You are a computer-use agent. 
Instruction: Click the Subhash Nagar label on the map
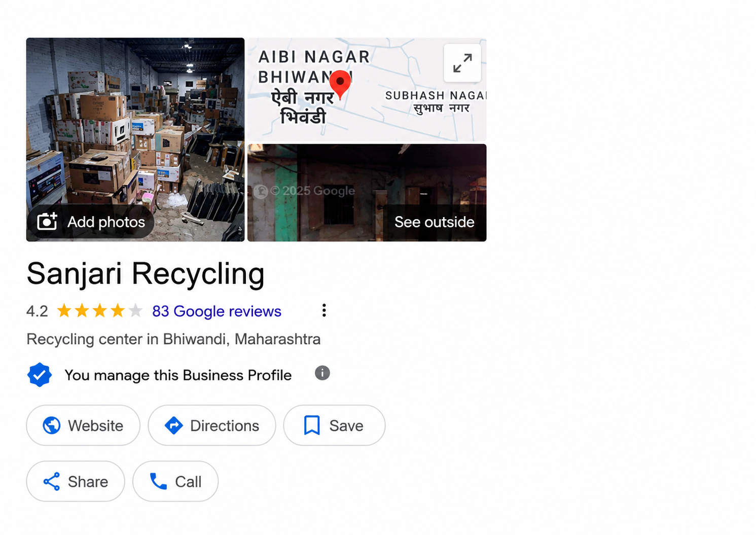(435, 101)
